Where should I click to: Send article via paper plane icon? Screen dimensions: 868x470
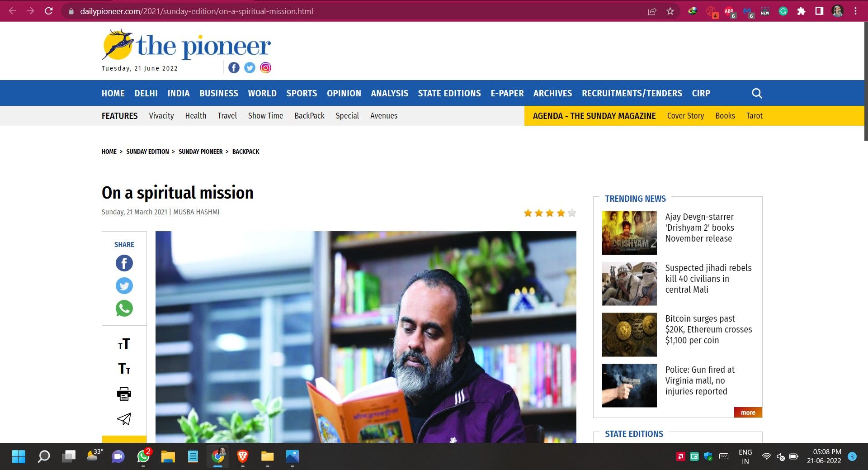124,419
